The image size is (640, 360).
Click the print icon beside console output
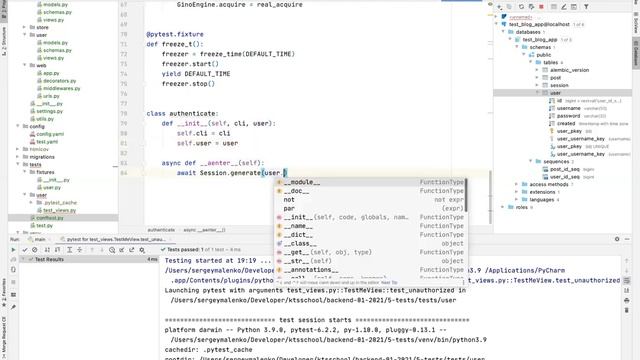pos(627,300)
